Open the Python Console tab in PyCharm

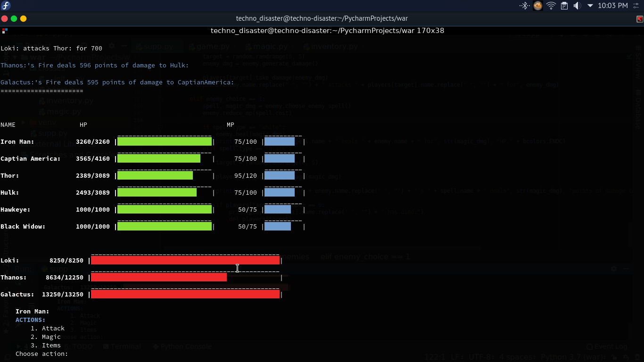[x=182, y=346]
